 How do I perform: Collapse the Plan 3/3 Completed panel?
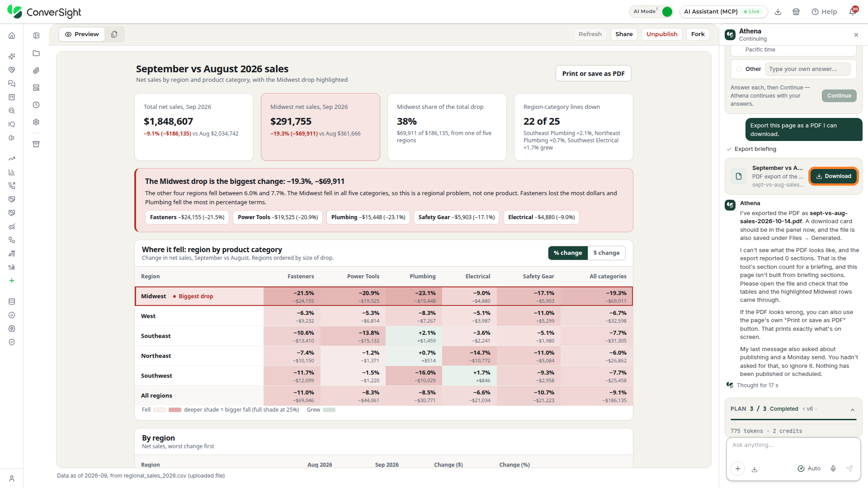[x=853, y=410]
